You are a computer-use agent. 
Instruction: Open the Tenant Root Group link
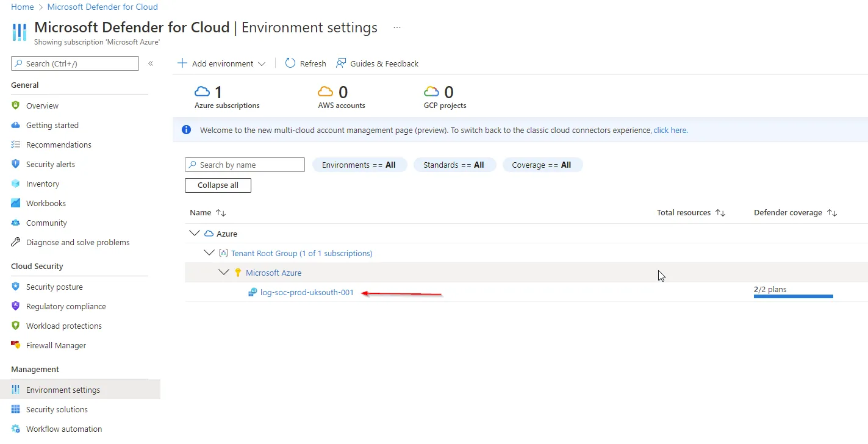(301, 253)
